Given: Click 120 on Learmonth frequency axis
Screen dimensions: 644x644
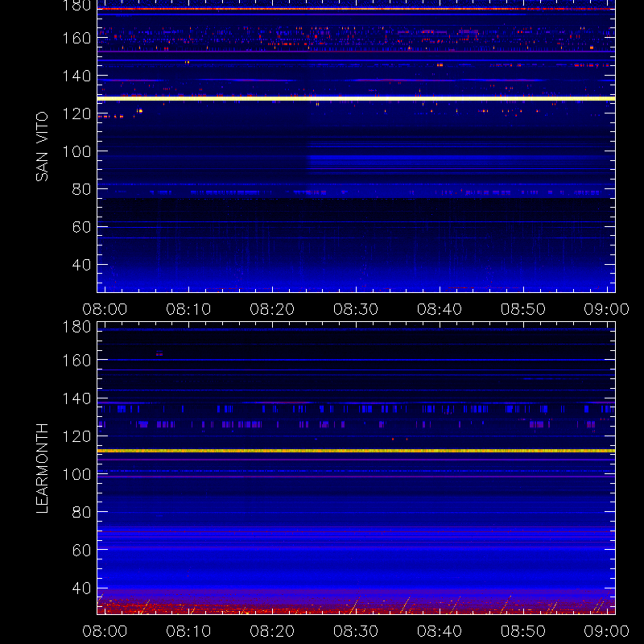Looking at the screenshot, I should pyautogui.click(x=76, y=436).
